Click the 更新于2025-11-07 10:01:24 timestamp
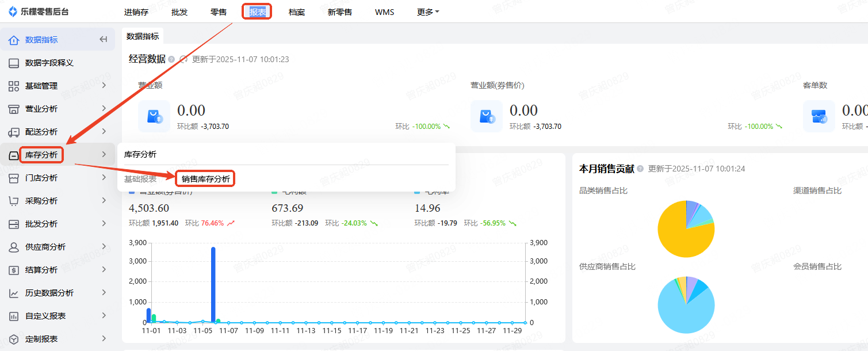The image size is (868, 351). point(697,169)
